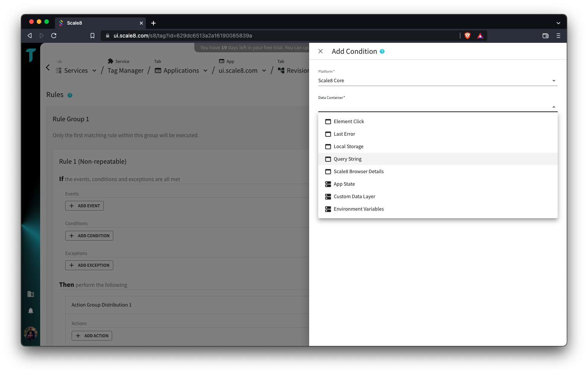Open the browser hamburger menu
This screenshot has height=374, width=588.
[x=558, y=36]
